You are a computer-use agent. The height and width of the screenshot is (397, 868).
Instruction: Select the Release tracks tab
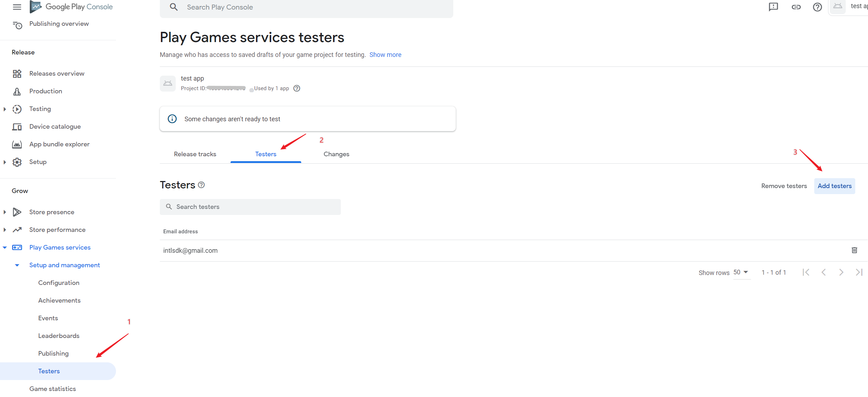(x=195, y=154)
